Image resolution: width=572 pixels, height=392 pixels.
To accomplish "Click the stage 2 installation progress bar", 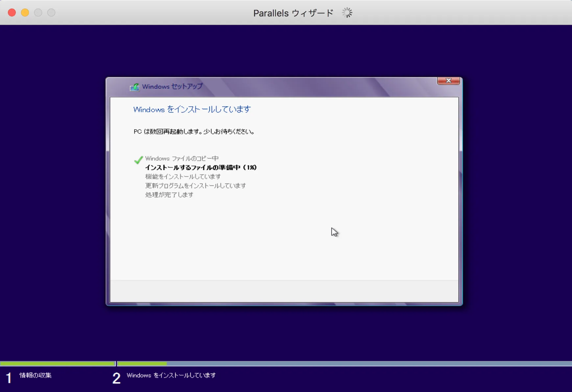I will click(345, 364).
